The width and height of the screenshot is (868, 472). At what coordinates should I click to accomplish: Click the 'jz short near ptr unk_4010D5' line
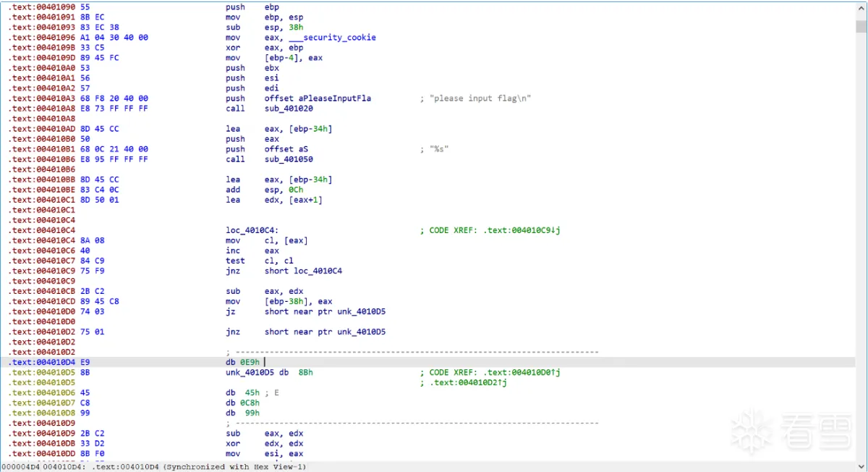tap(305, 311)
